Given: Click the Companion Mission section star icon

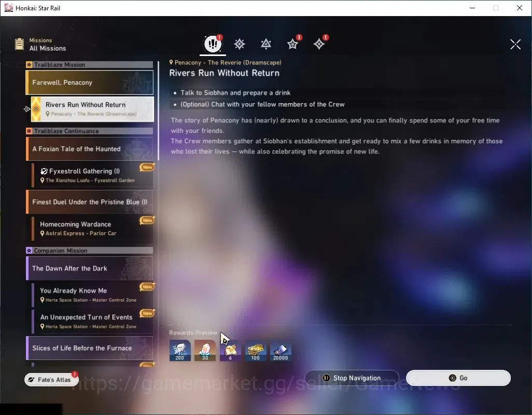Looking at the screenshot, I should 29,251.
